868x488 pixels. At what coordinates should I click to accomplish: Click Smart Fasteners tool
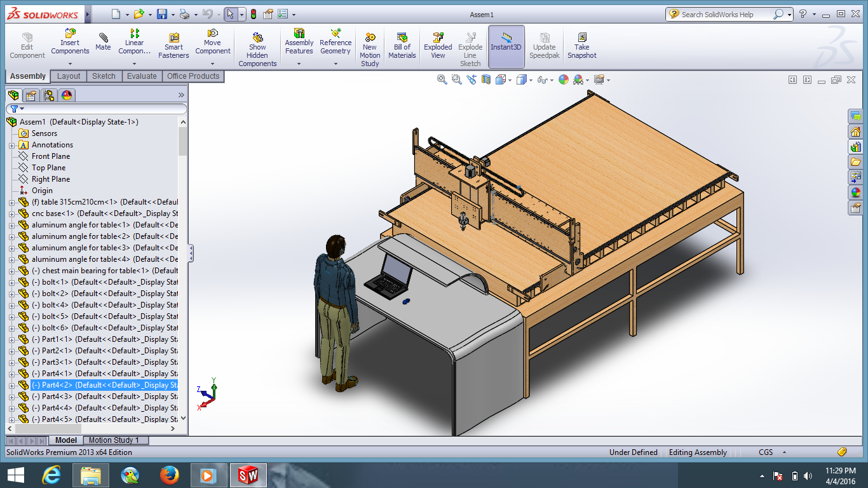coord(173,46)
